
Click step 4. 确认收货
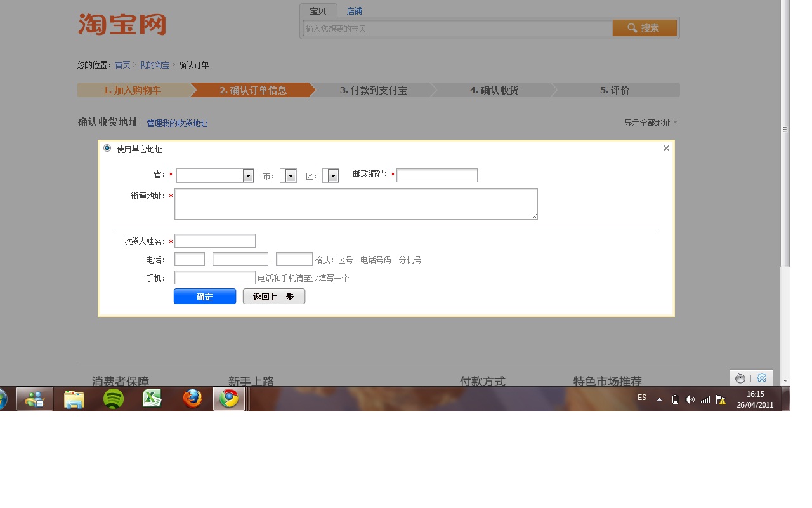coord(494,90)
